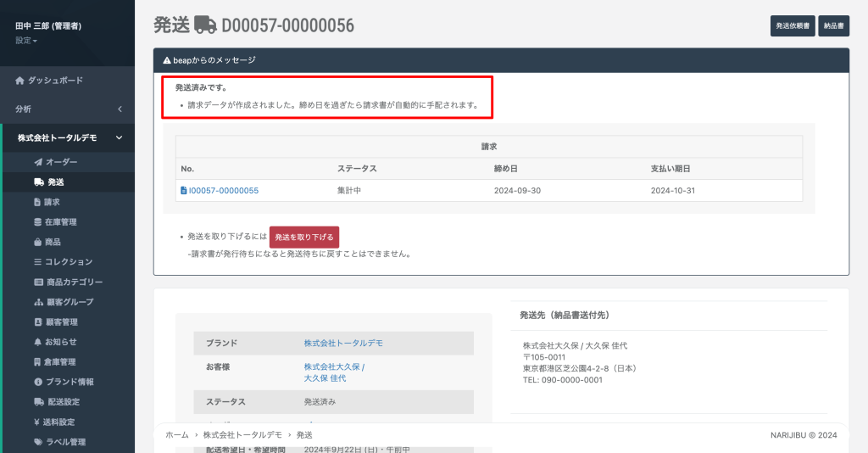Click the 発送依頼書 button

[792, 26]
